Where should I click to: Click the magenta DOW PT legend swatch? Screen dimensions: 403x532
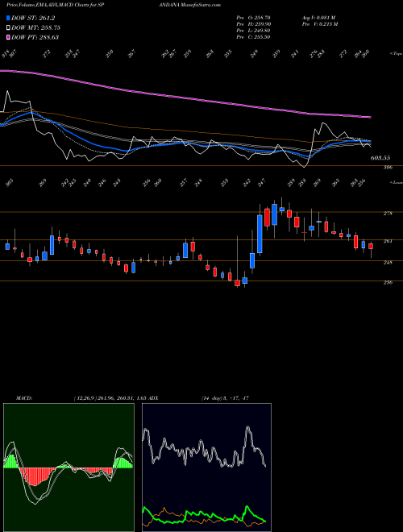(x=8, y=37)
